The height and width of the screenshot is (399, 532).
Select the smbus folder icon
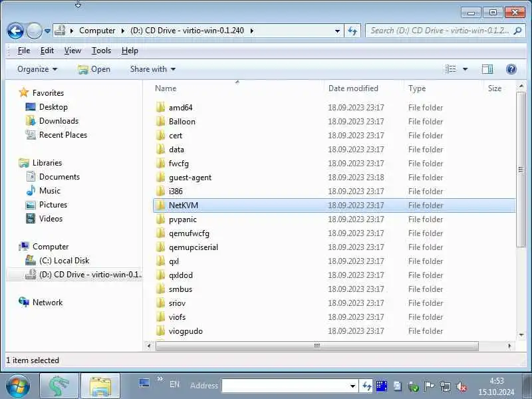pos(160,289)
